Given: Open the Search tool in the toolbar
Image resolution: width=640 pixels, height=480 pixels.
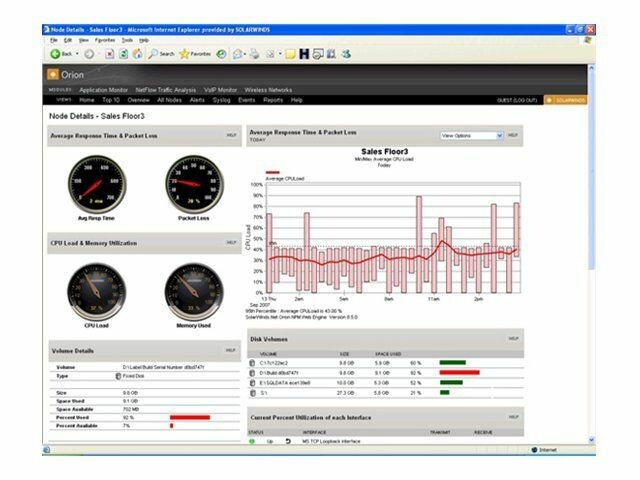Looking at the screenshot, I should pos(161,53).
